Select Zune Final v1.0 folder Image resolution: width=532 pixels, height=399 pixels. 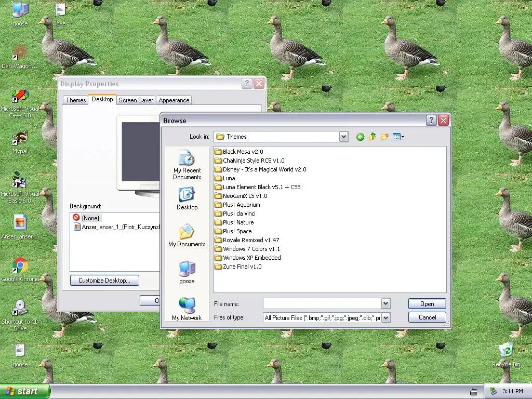click(238, 267)
